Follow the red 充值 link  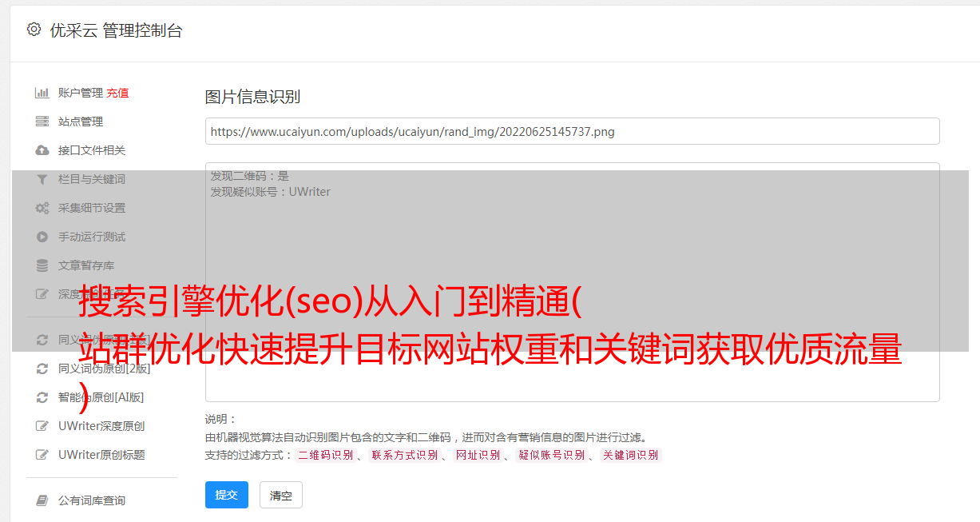click(x=117, y=93)
